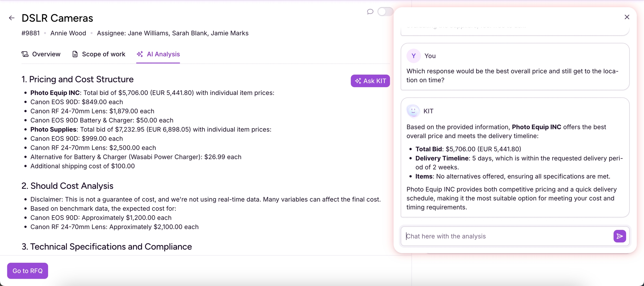Click bold Photo Equip INC in KIT's reply

(x=536, y=127)
